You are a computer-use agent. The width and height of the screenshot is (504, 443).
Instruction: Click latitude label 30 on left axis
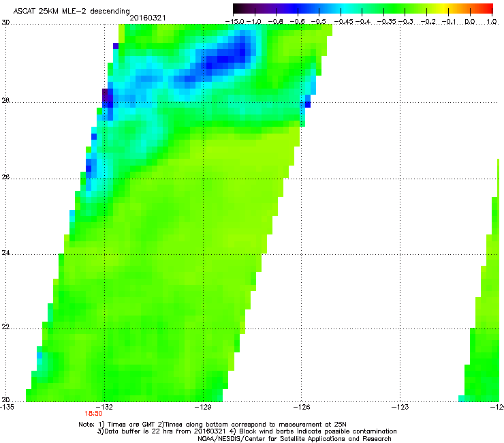tap(5, 22)
